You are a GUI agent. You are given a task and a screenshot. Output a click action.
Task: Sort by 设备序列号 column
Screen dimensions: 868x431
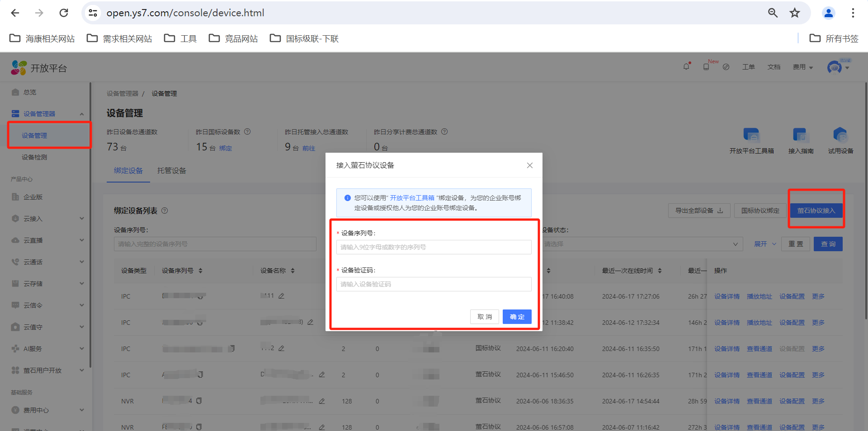pyautogui.click(x=200, y=271)
